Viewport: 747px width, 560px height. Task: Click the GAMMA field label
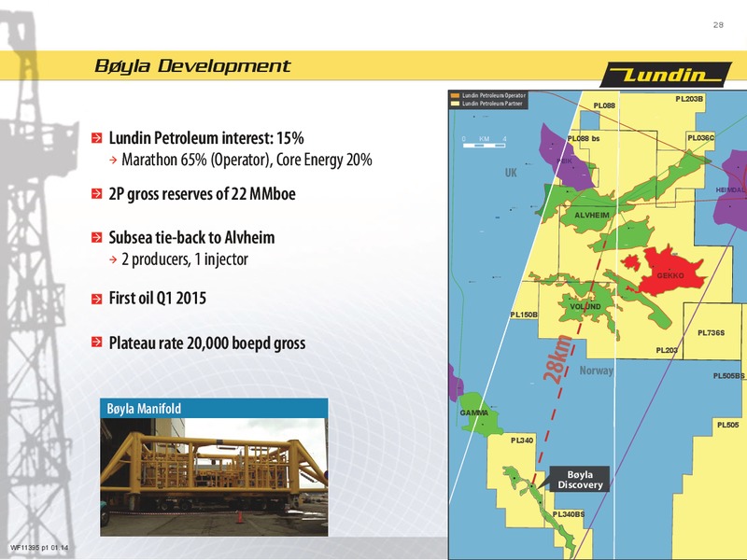[473, 413]
